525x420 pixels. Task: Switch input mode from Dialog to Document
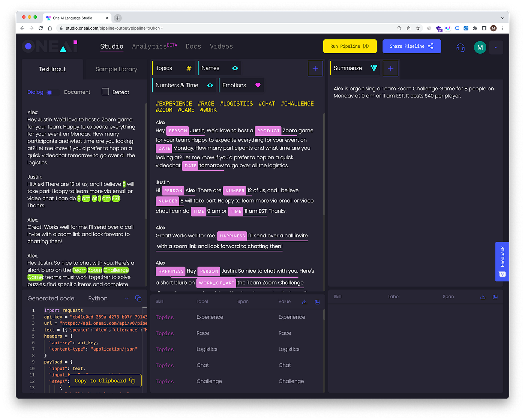point(77,91)
